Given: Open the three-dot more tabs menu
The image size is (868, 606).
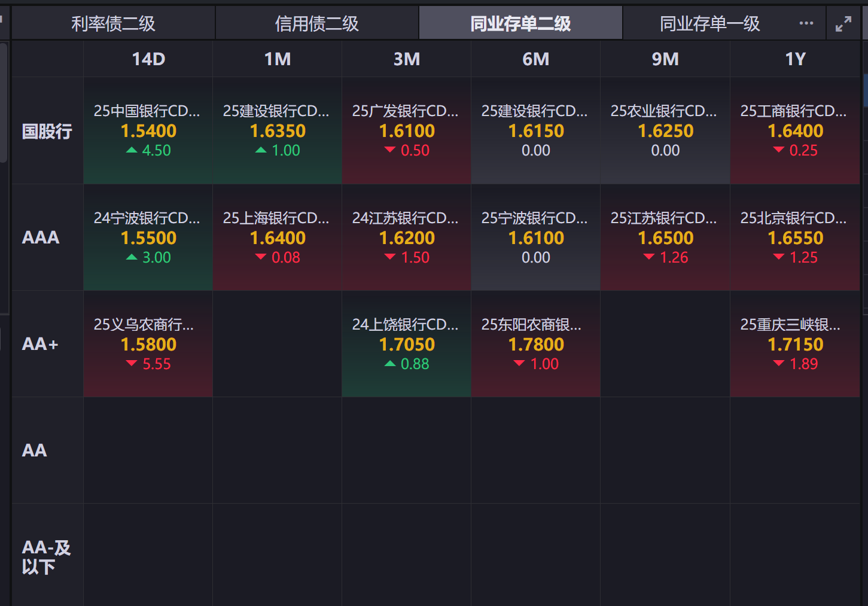Looking at the screenshot, I should [806, 23].
